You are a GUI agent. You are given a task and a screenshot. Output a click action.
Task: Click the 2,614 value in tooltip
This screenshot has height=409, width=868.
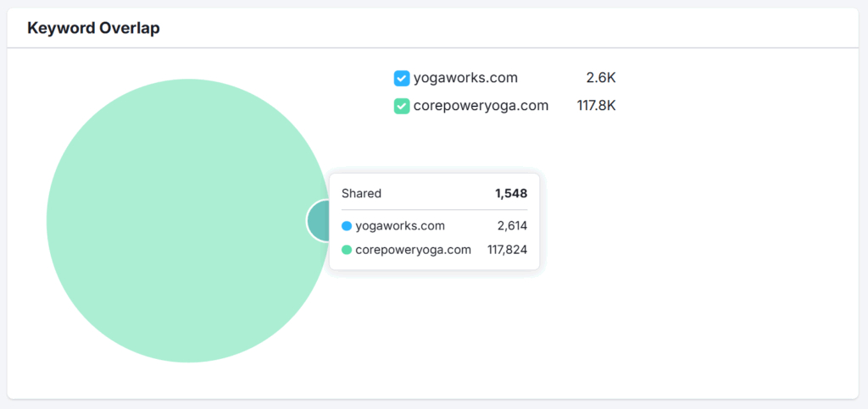(512, 226)
